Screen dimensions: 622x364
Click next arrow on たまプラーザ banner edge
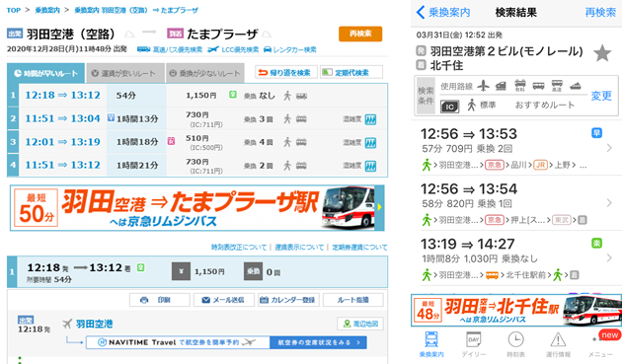point(380,207)
